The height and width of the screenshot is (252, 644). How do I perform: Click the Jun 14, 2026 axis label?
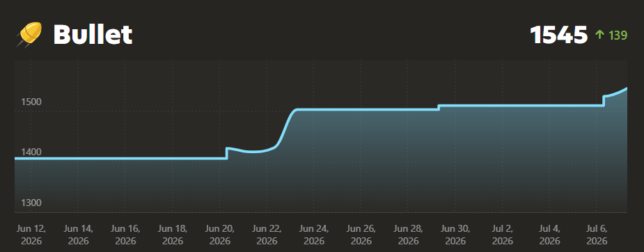pyautogui.click(x=79, y=235)
